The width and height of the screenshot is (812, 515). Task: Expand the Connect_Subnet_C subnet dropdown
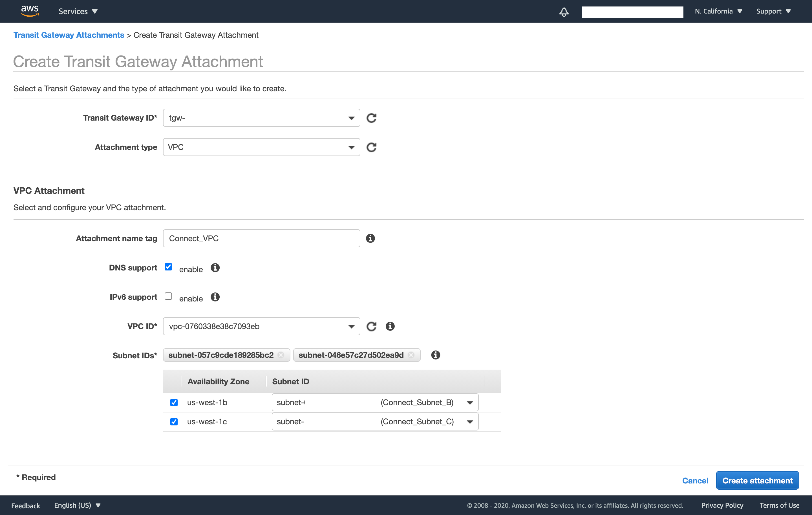point(469,422)
